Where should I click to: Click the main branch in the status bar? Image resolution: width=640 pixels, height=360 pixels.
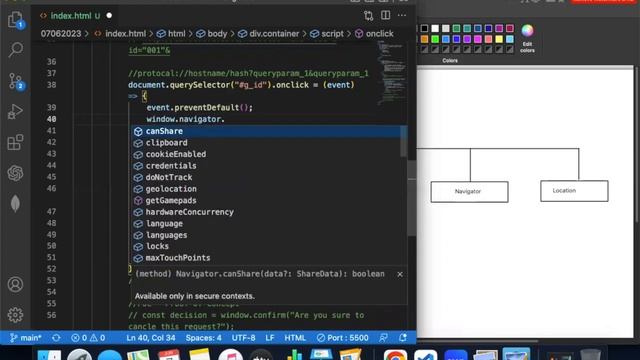click(x=25, y=338)
